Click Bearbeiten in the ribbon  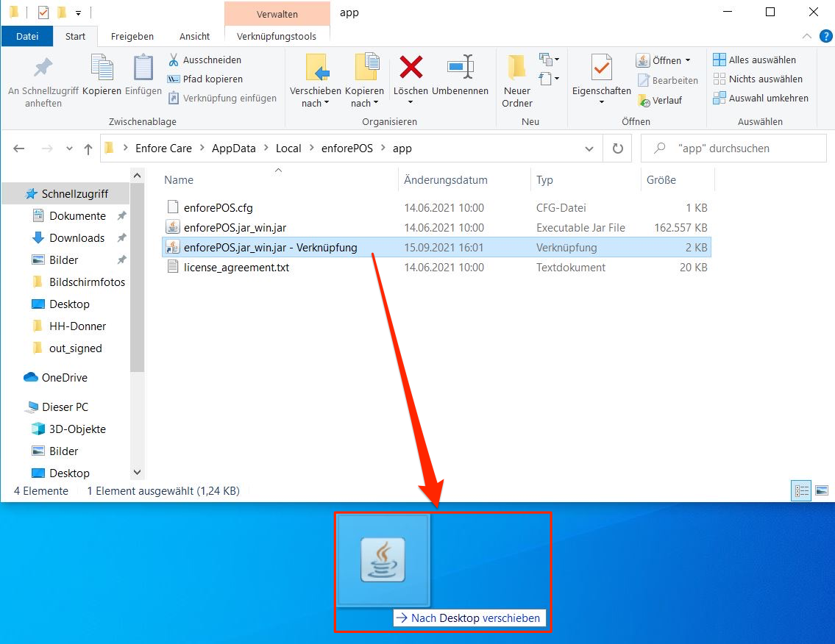[x=668, y=80]
